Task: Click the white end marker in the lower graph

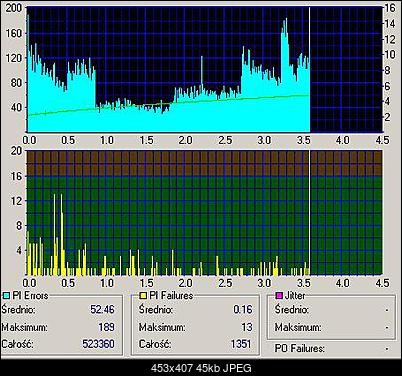Action: (x=310, y=212)
